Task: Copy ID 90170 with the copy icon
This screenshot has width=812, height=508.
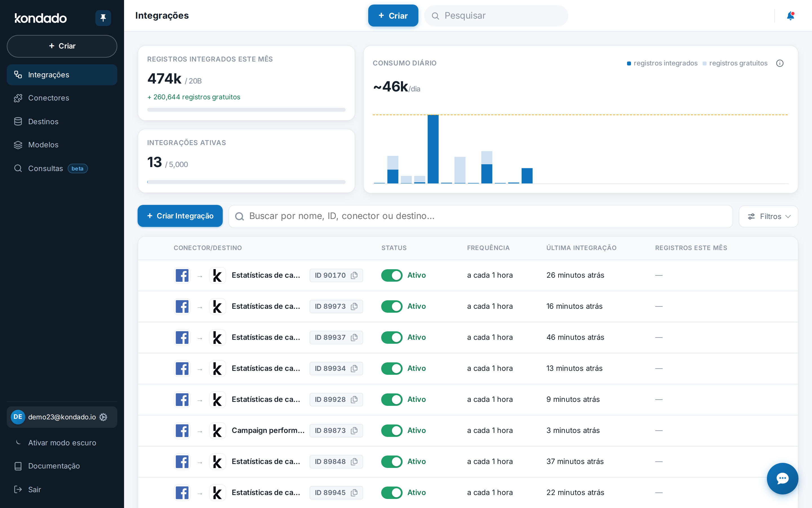Action: coord(354,275)
